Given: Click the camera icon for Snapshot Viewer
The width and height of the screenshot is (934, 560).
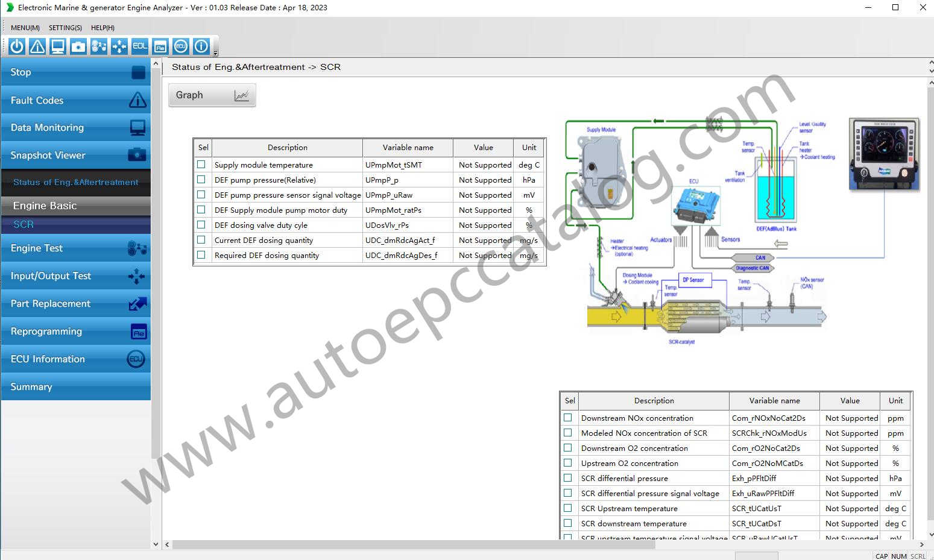Looking at the screenshot, I should point(78,46).
